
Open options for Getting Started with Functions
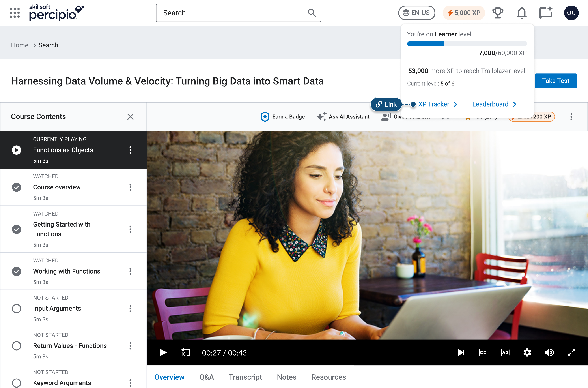tap(130, 229)
